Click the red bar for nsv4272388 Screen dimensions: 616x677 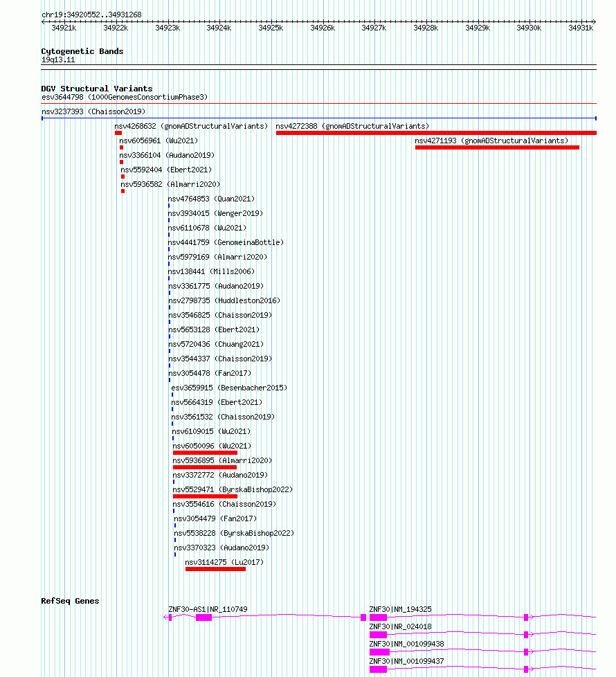(x=436, y=133)
